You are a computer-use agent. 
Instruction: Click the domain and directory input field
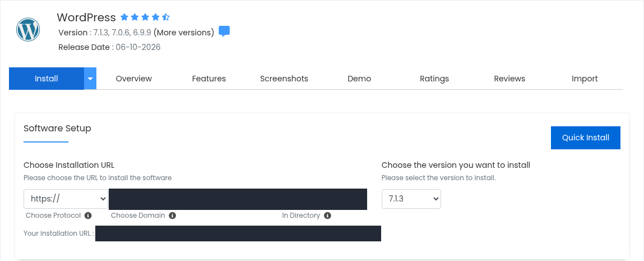pyautogui.click(x=238, y=199)
